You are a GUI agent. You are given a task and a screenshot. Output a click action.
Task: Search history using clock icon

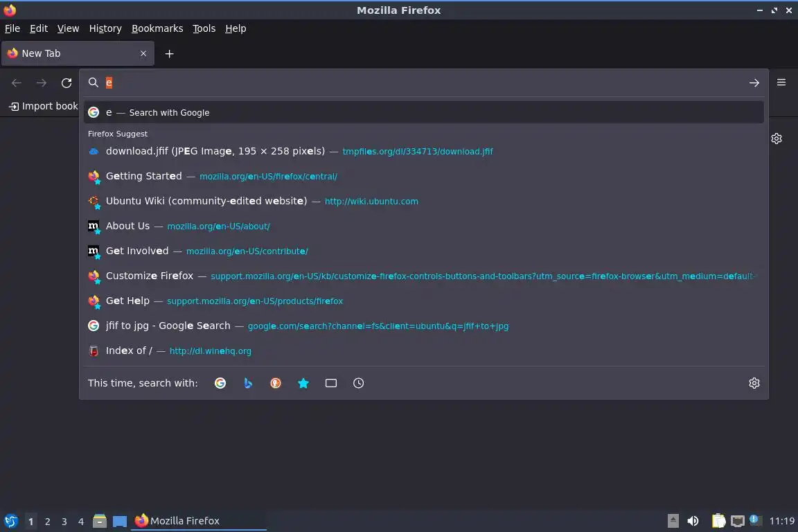[358, 383]
